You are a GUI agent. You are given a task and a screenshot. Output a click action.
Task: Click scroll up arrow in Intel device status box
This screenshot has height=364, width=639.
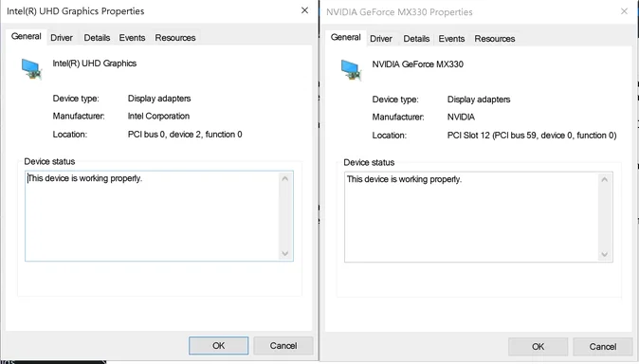pos(284,178)
